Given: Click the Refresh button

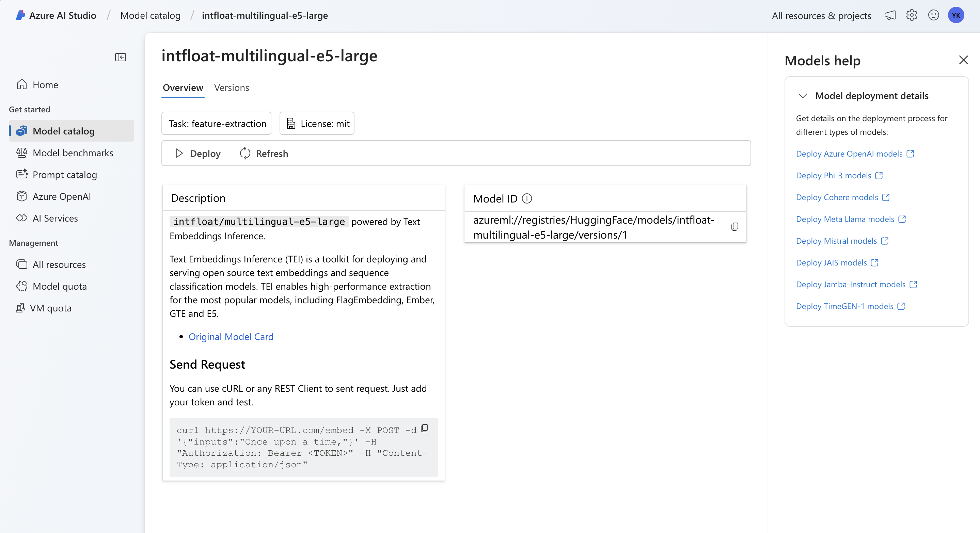Looking at the screenshot, I should (264, 153).
